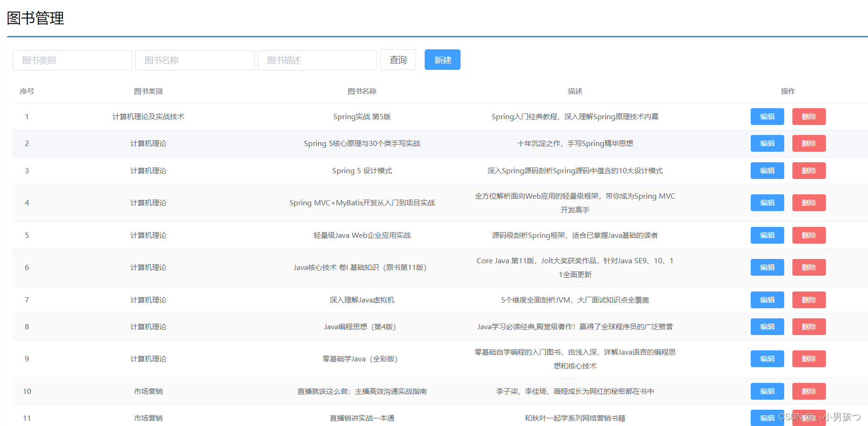This screenshot has width=868, height=426.
Task: Click the 序号 column header
Action: click(x=27, y=91)
